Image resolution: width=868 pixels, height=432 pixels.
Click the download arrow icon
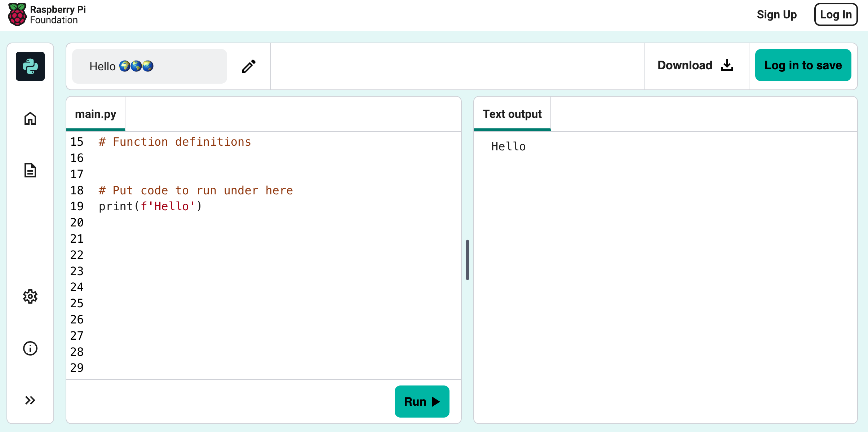pos(727,65)
